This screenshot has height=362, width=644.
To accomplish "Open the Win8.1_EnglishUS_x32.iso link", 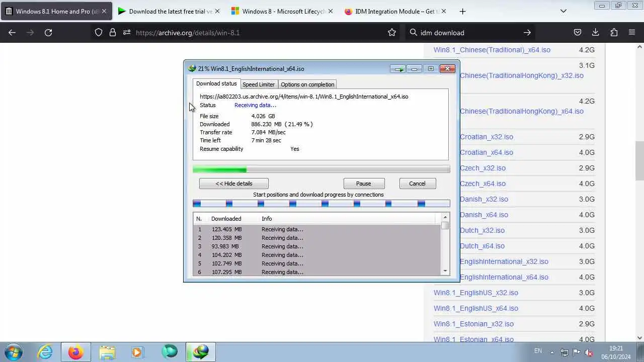I will (476, 293).
